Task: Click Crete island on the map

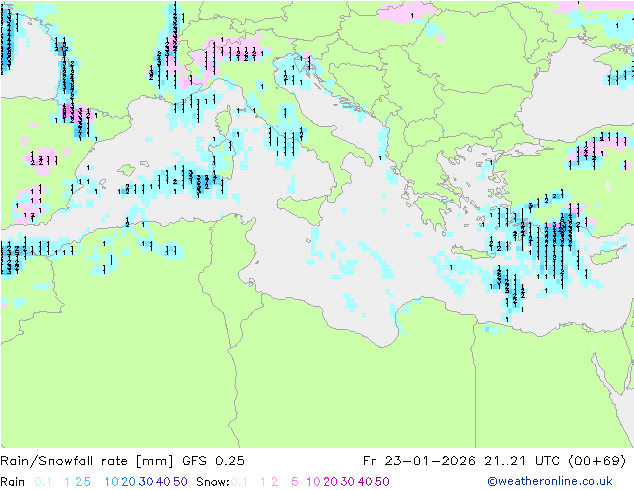Action: 475,253
